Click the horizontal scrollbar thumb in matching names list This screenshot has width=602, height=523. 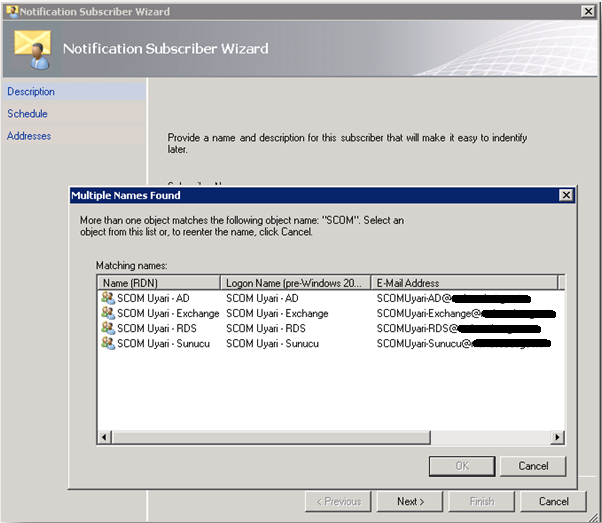coord(271,437)
